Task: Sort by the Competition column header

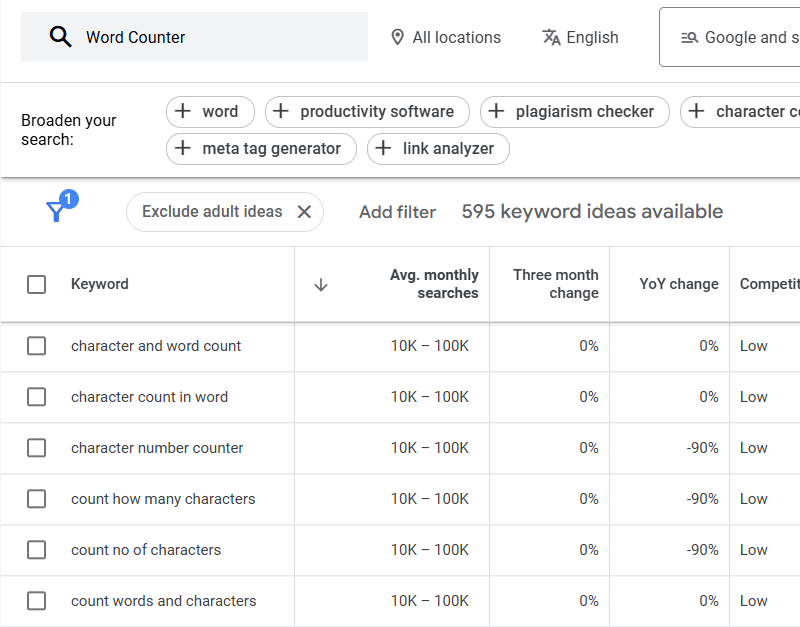Action: [770, 284]
